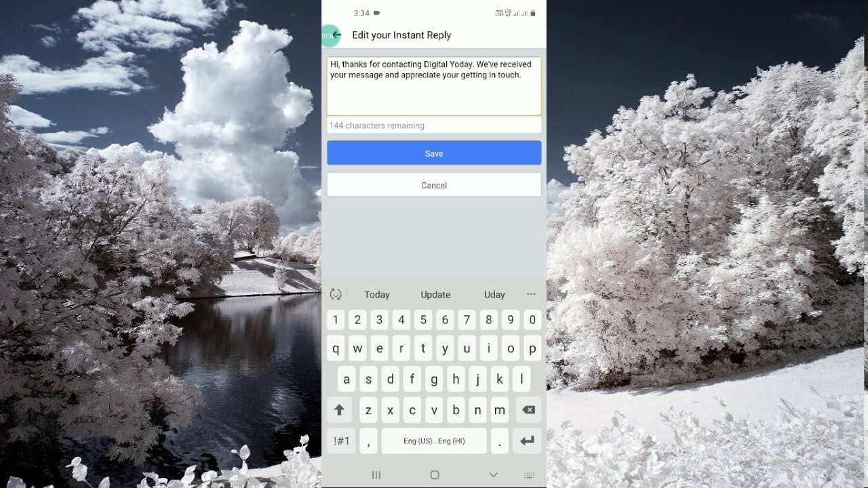
Task: Tap the letter p key
Action: 532,348
